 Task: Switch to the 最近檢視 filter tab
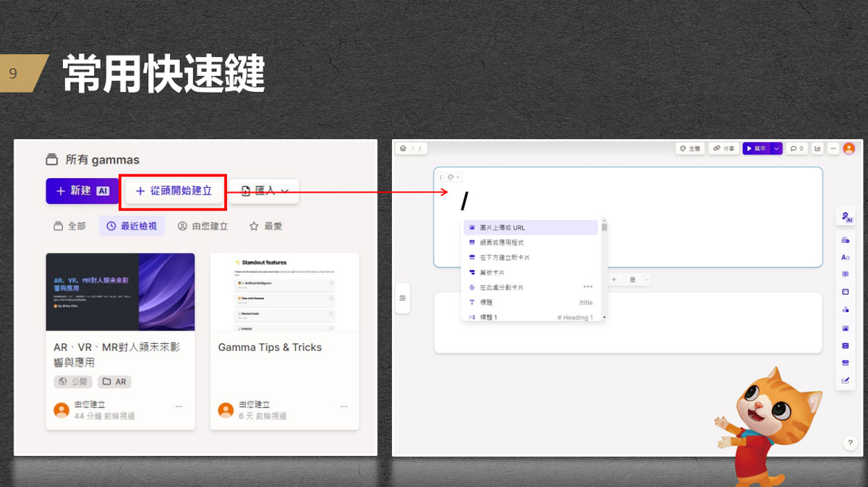(x=132, y=226)
